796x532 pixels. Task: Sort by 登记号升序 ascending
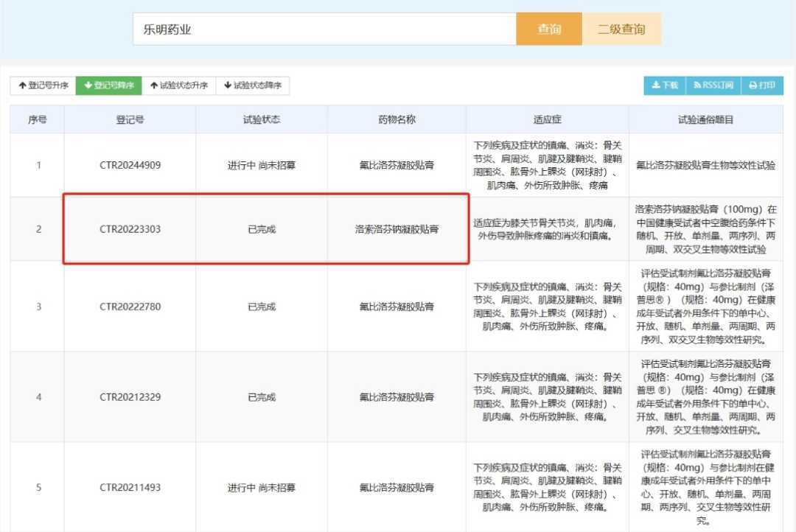point(43,85)
